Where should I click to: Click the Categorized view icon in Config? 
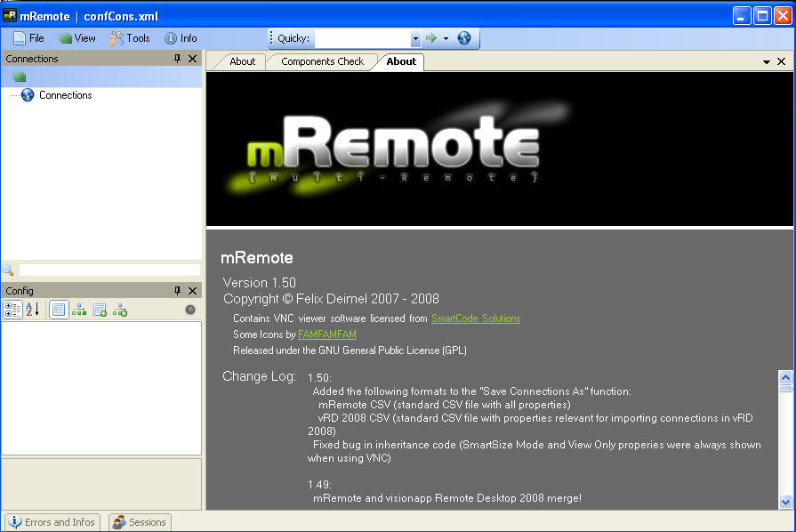tap(12, 310)
